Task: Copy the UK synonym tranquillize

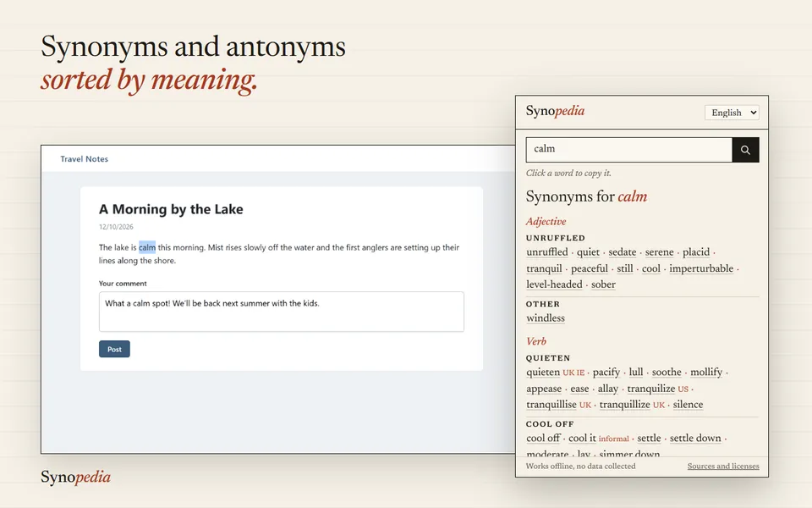Action: (x=624, y=405)
